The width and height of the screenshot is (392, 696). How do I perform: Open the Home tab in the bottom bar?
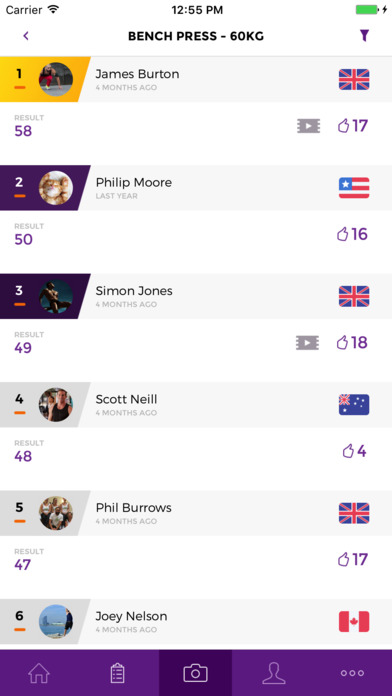click(39, 673)
